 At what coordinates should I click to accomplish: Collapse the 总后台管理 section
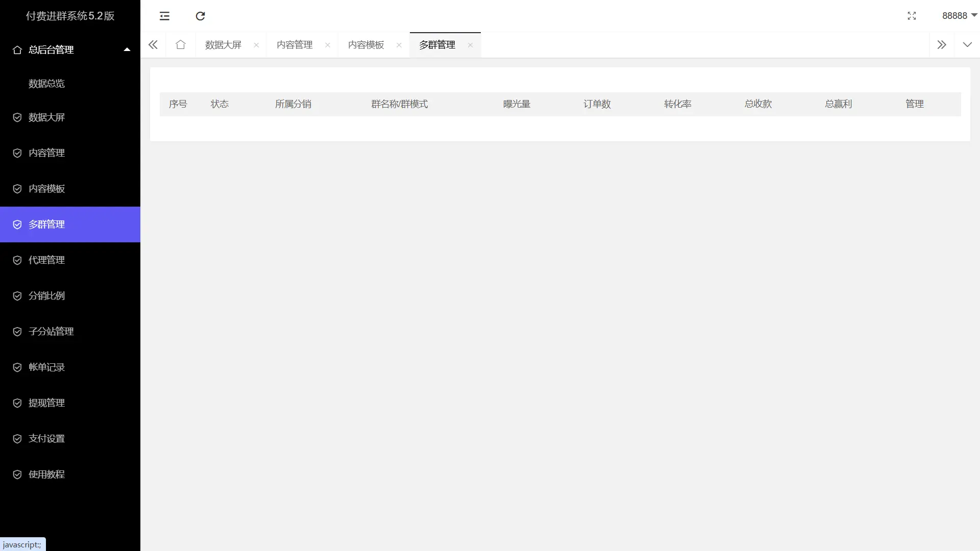(x=127, y=49)
